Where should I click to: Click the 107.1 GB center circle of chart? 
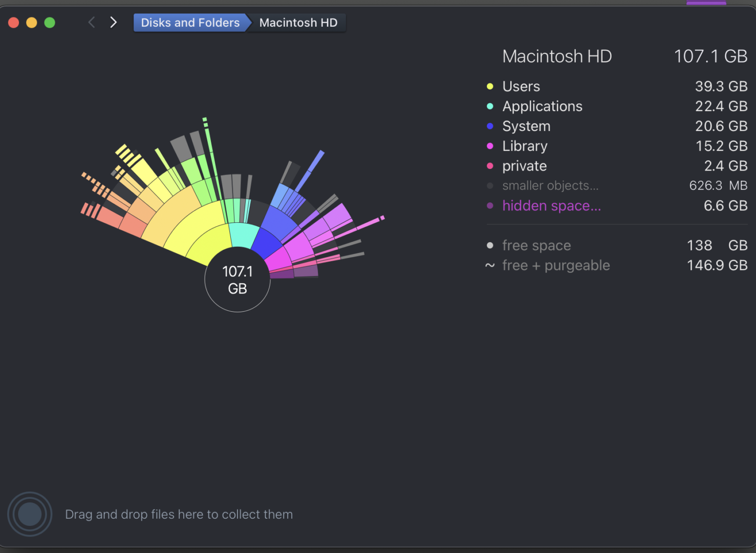[237, 280]
